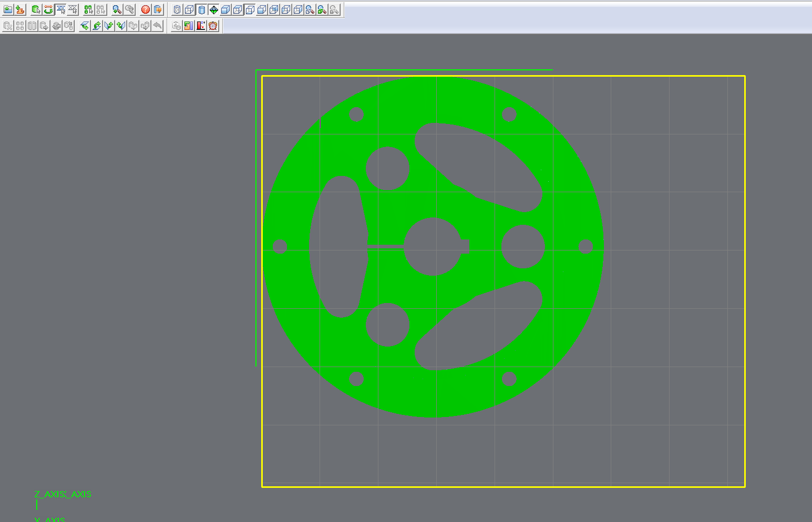
Task: Toggle the solid blue cylinder shaded view
Action: tap(201, 9)
